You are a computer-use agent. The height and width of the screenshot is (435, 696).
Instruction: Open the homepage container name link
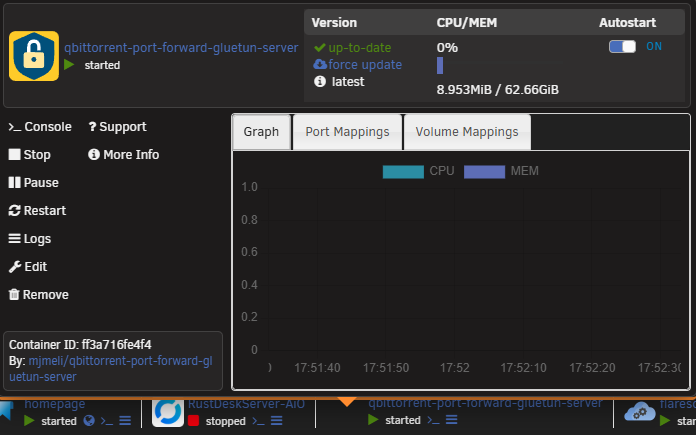pos(55,404)
